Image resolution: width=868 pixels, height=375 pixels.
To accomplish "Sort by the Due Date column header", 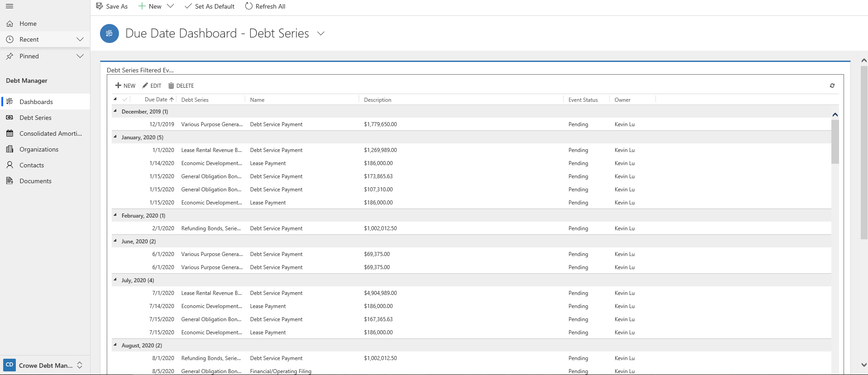I will tap(156, 100).
